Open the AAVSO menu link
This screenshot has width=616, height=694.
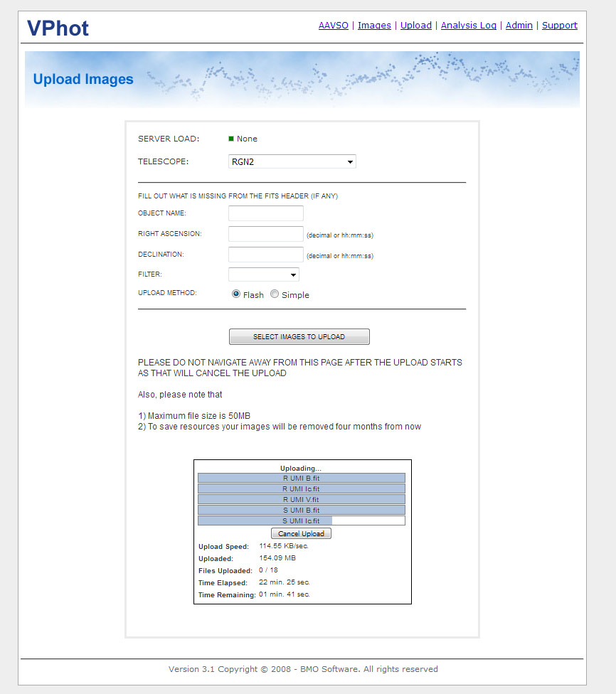333,26
